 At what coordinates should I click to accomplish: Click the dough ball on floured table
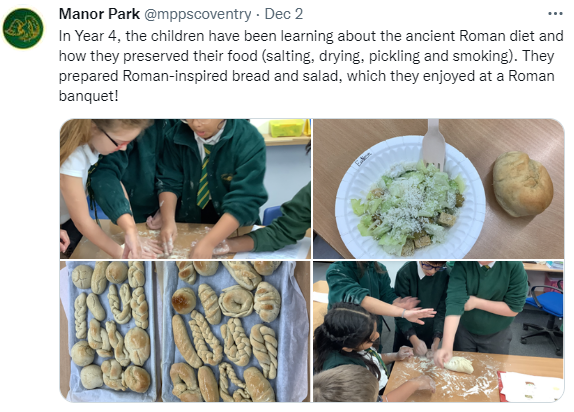coord(459,365)
